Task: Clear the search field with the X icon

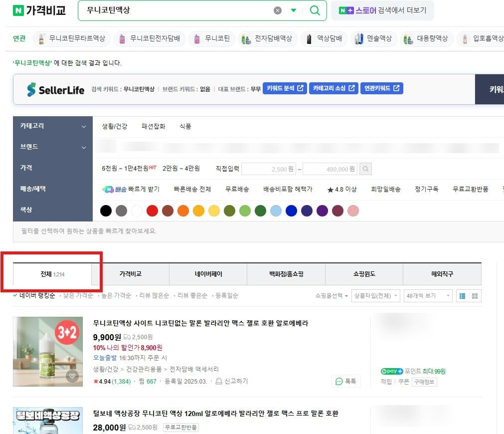Action: (x=278, y=10)
